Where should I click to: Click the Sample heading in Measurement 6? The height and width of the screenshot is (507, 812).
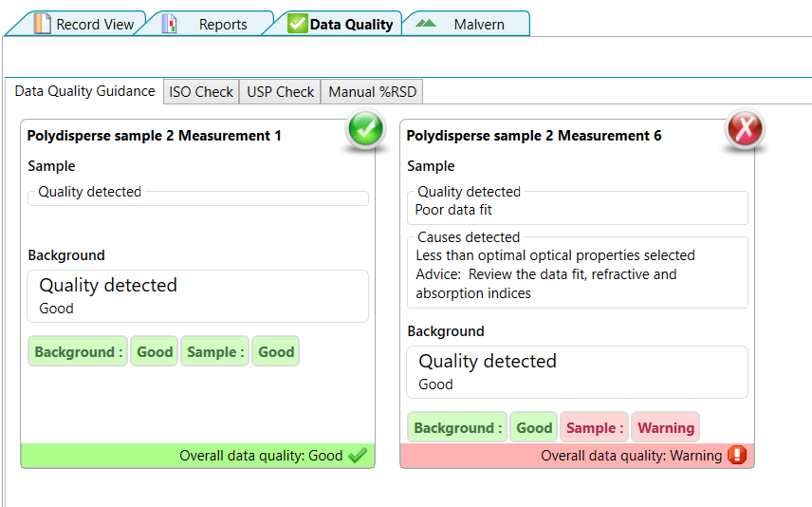[x=431, y=166]
